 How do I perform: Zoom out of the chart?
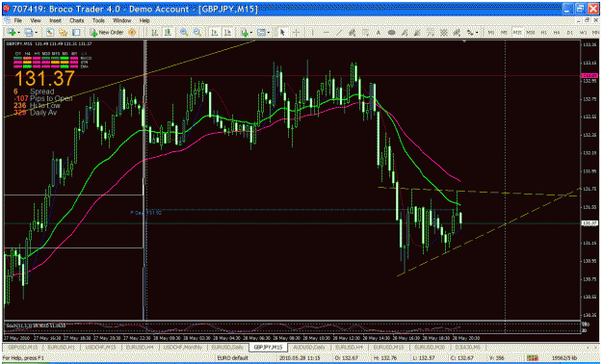pyautogui.click(x=197, y=33)
